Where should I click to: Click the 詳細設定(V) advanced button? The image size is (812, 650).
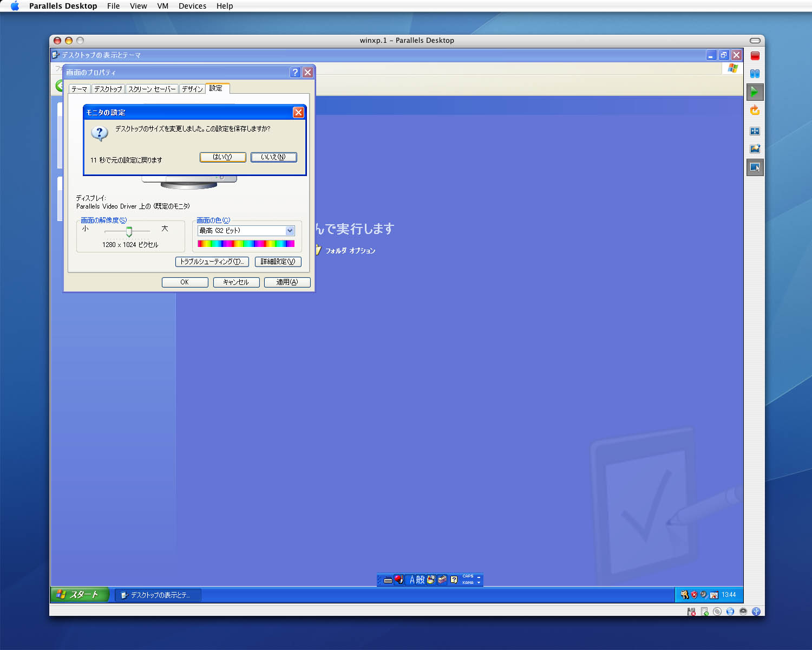[278, 262]
